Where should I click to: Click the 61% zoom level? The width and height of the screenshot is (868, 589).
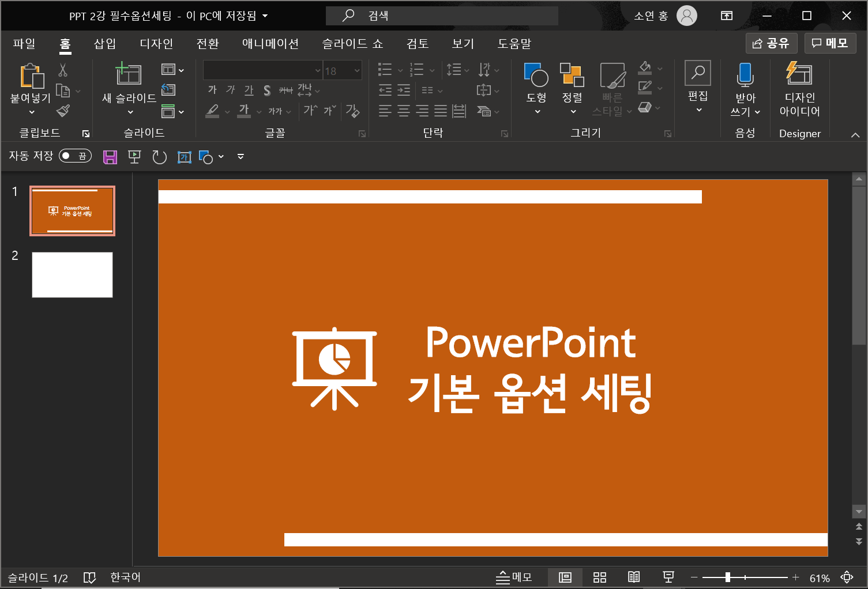pyautogui.click(x=820, y=577)
